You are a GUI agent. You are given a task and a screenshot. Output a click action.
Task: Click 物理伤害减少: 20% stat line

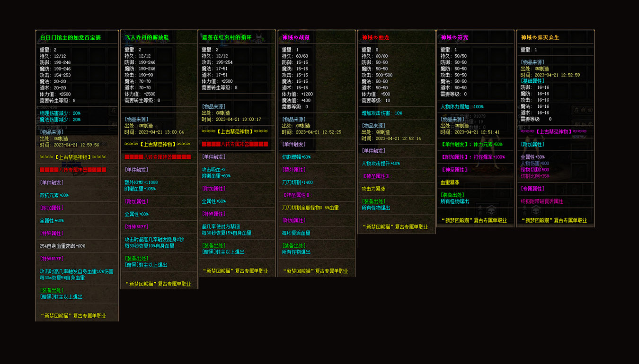[60, 113]
